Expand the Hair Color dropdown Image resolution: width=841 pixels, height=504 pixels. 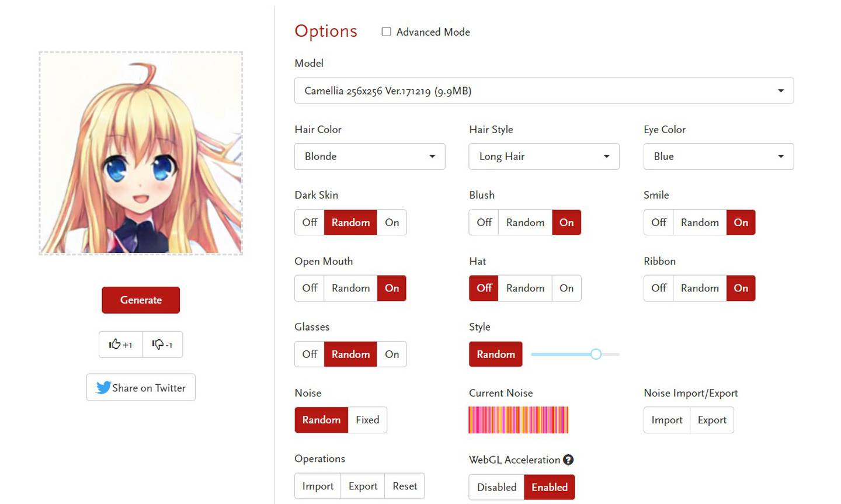click(x=370, y=157)
